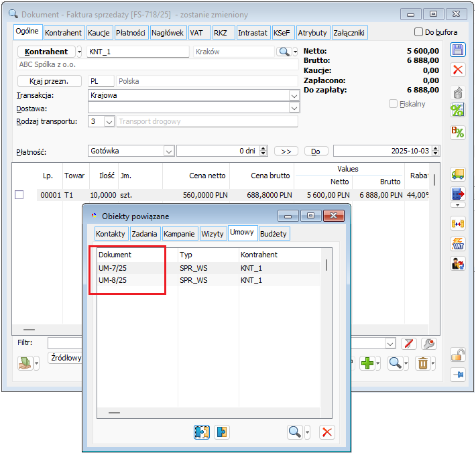Click the Kontrahent button
The height and width of the screenshot is (455, 476).
[46, 52]
